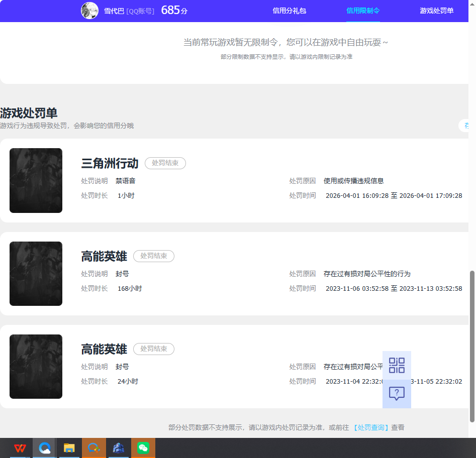The image size is (476, 458).
Task: Click the [QQ账号] label in the header
Action: [140, 11]
